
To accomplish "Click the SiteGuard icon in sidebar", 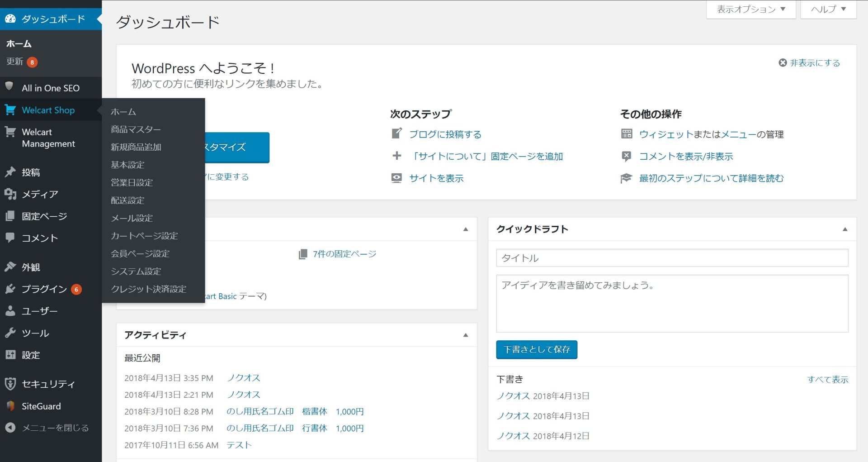I will [10, 406].
